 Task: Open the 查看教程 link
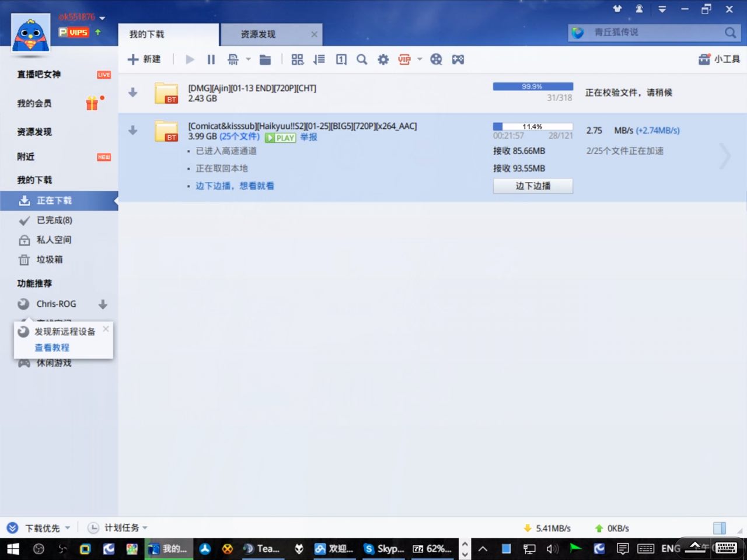(x=52, y=348)
